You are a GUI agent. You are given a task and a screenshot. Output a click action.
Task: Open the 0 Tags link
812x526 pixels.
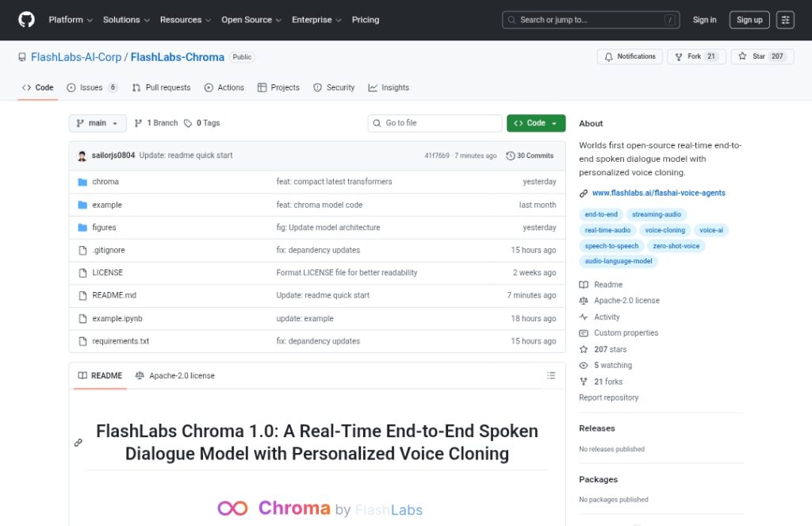click(x=202, y=123)
